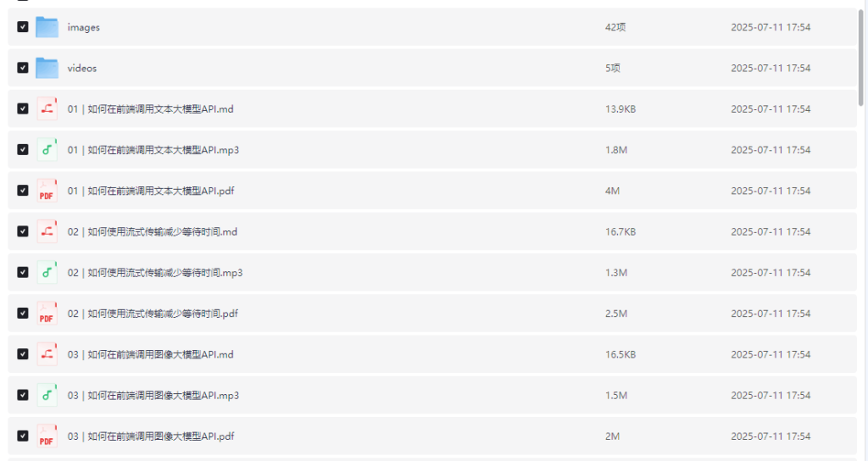
Task: Open the images folder by its name
Action: coord(84,27)
